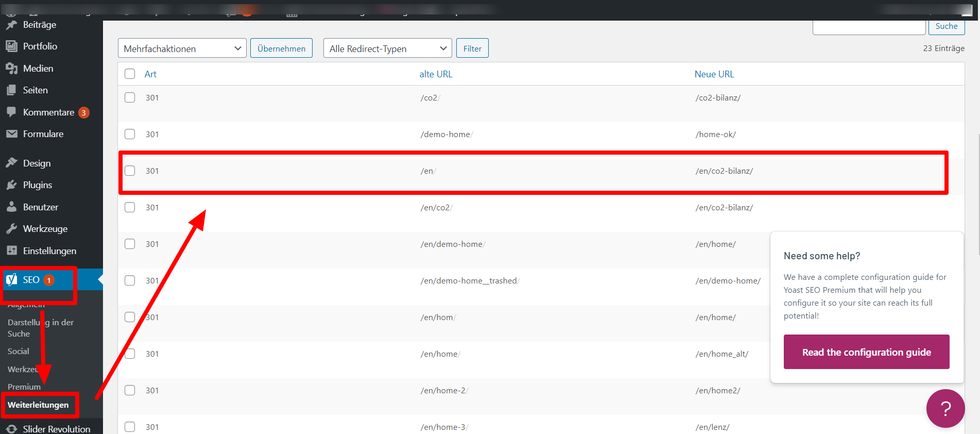980x434 pixels.
Task: Click the Einstellungen settings icon
Action: point(11,251)
